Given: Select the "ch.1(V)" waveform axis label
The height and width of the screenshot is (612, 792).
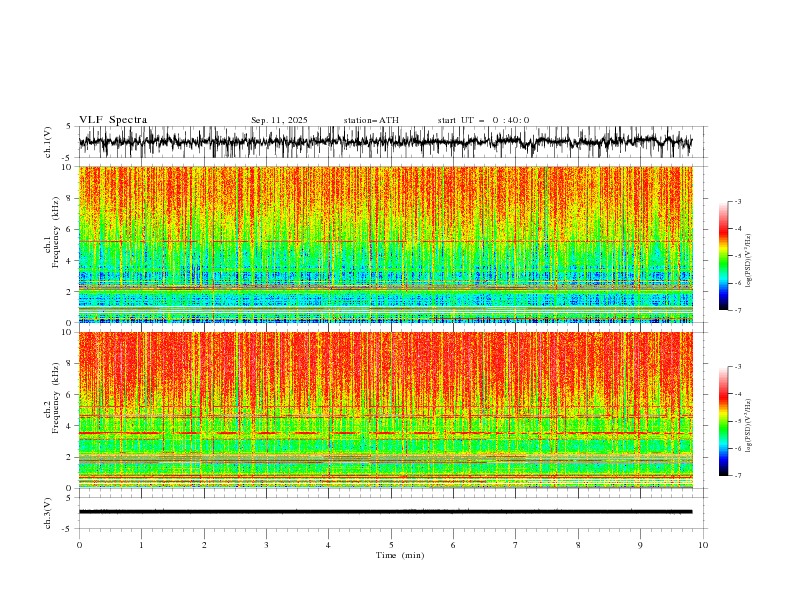Looking at the screenshot, I should [x=48, y=142].
